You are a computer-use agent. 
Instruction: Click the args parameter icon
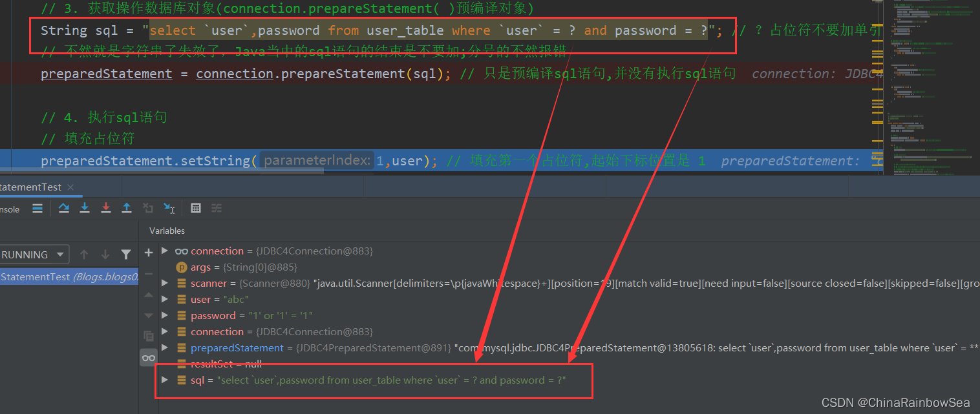click(182, 267)
